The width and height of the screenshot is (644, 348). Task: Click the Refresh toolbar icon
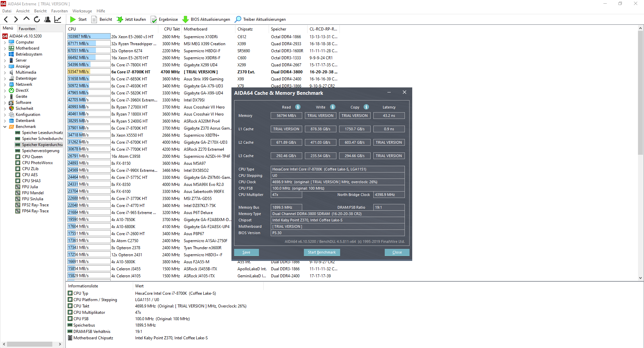37,19
